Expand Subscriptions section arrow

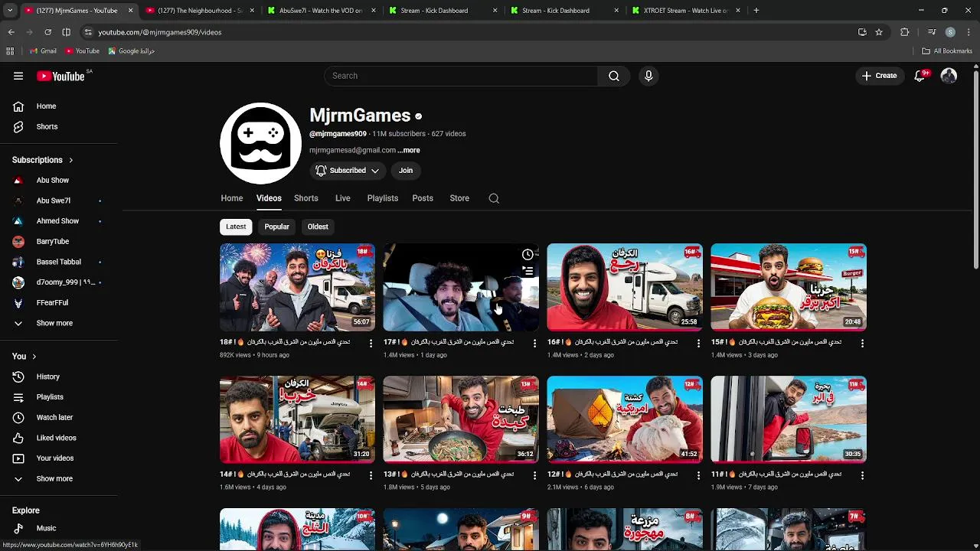coord(71,160)
